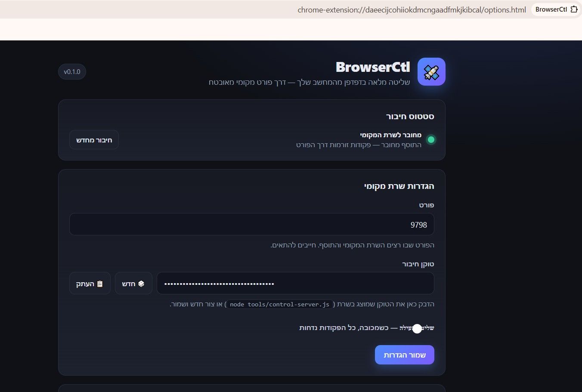
Task: Select the chrome-extension options.html URL in the address bar
Action: [412, 9]
